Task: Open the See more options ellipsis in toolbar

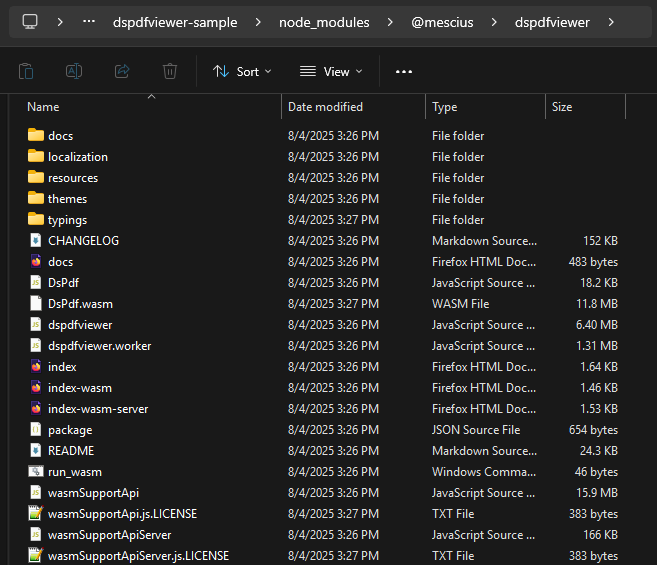Action: pyautogui.click(x=404, y=72)
